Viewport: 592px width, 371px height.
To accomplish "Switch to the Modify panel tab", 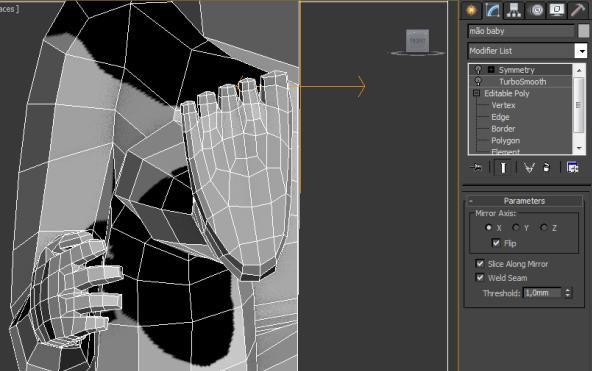I will (x=492, y=10).
